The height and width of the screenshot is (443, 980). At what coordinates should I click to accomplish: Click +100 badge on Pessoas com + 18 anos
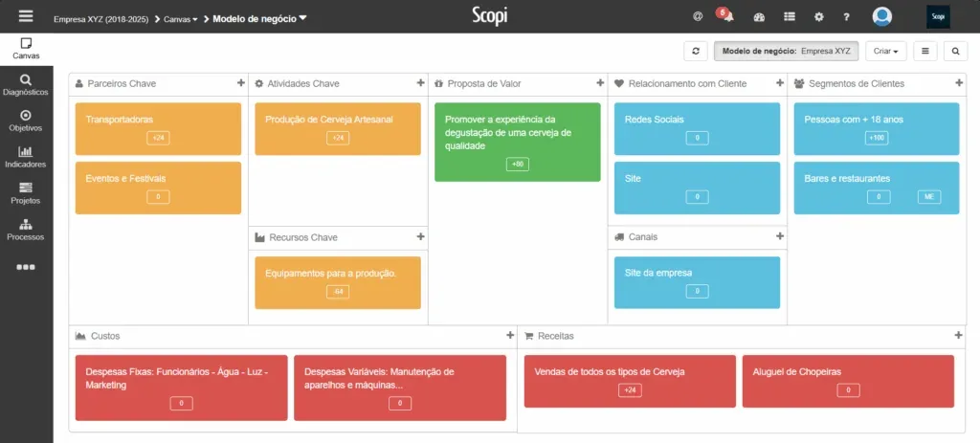coord(877,138)
